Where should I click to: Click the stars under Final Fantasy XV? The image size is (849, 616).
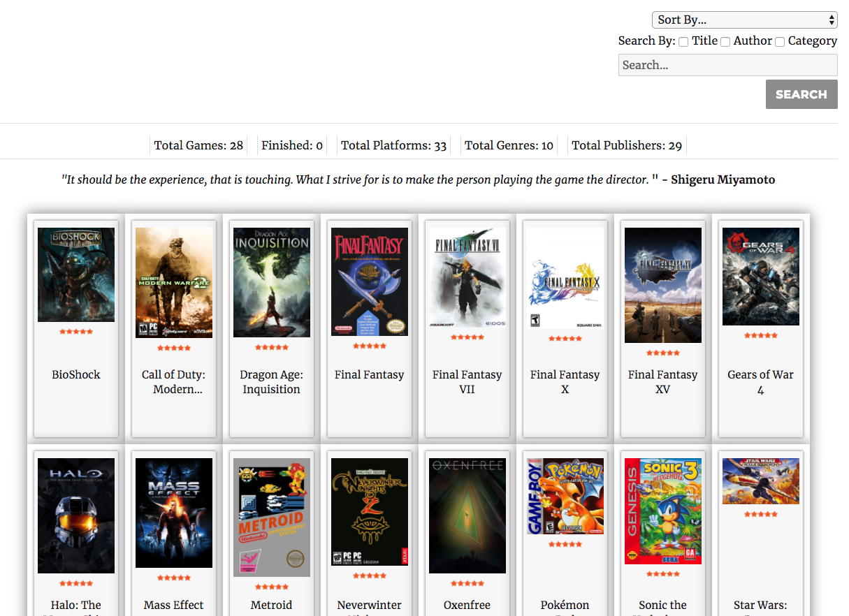[663, 353]
